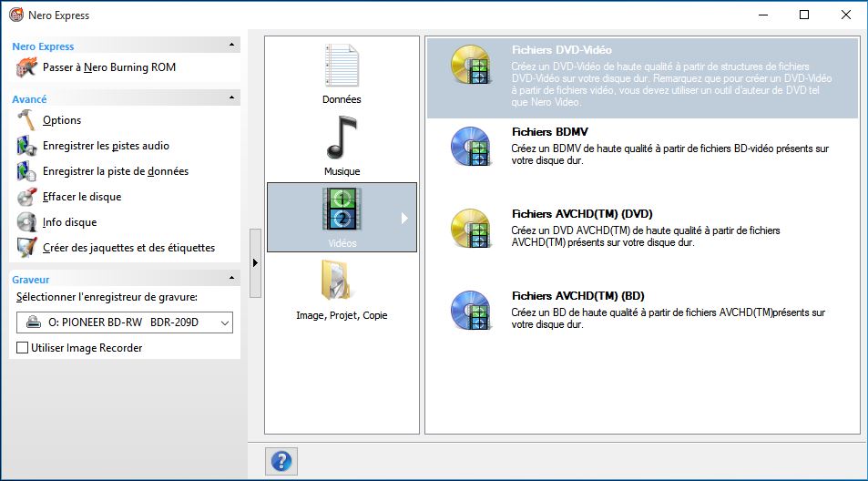Select the Données category label

tap(342, 99)
